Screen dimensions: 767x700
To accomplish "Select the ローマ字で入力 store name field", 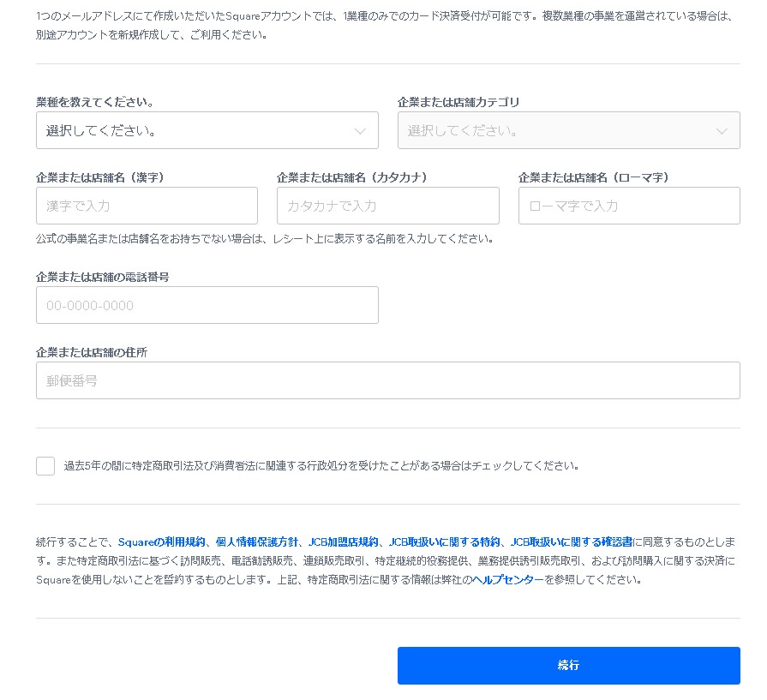I will tap(629, 206).
